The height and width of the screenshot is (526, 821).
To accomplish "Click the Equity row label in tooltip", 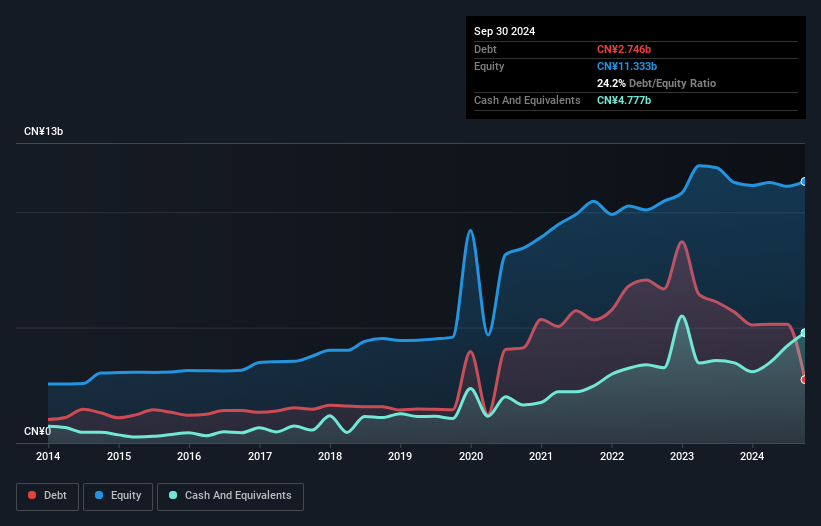I will point(489,66).
